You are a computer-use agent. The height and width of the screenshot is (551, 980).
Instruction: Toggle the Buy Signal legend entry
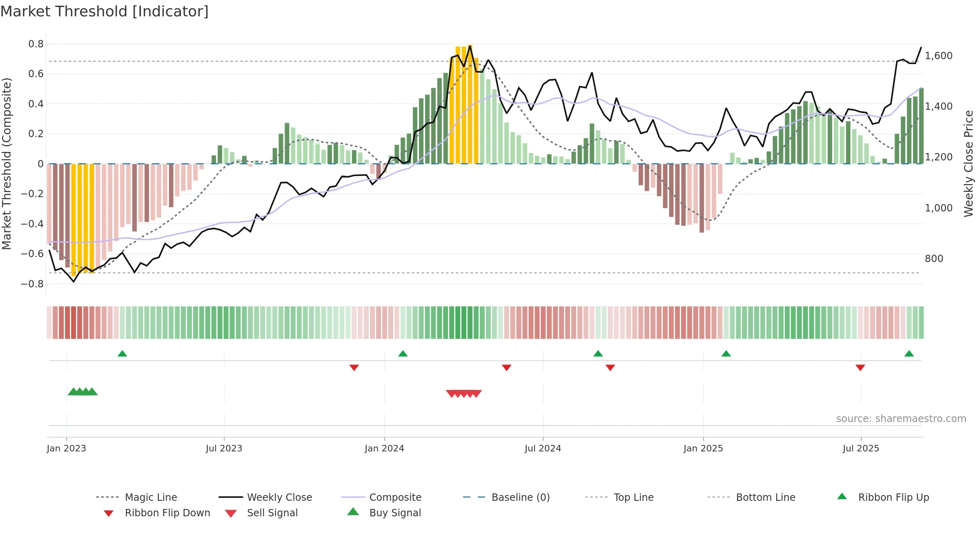(x=384, y=513)
